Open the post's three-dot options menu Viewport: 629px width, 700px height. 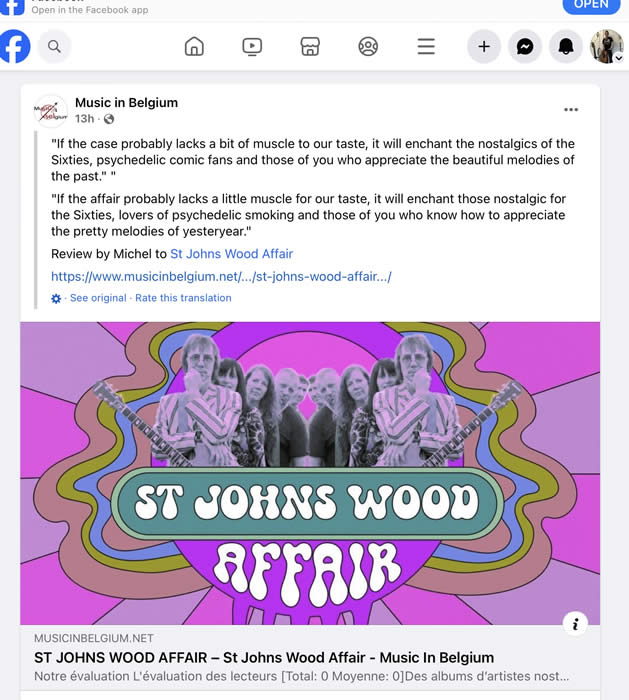571,110
